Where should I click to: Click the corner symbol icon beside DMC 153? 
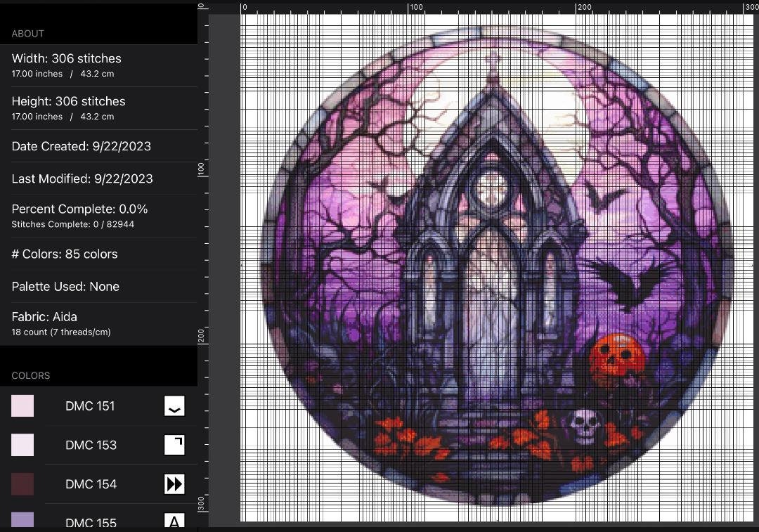tap(174, 445)
